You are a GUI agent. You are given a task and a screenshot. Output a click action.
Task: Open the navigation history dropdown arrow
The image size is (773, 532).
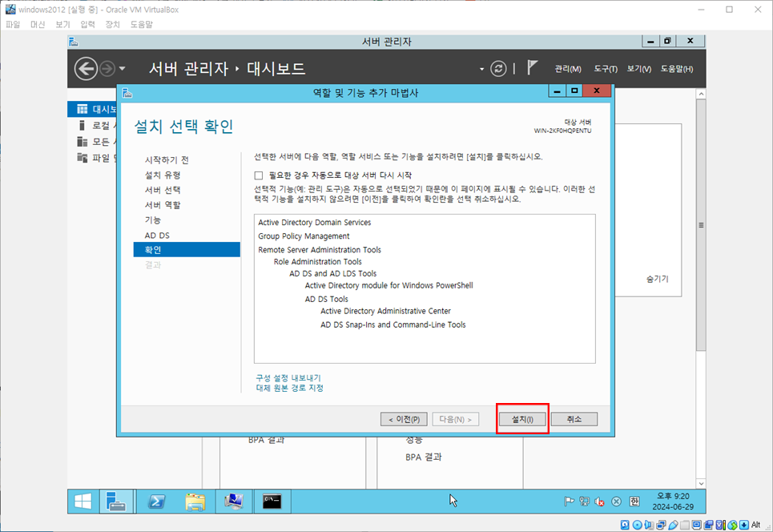pyautogui.click(x=122, y=69)
